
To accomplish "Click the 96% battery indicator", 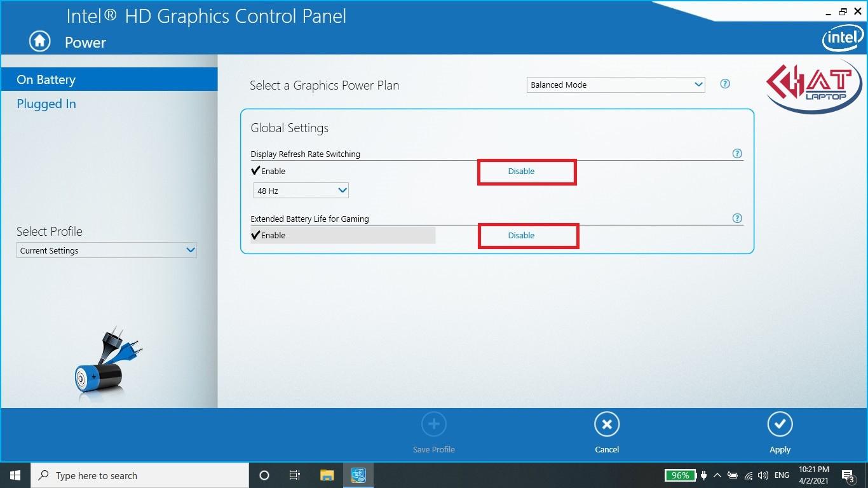I will point(680,475).
